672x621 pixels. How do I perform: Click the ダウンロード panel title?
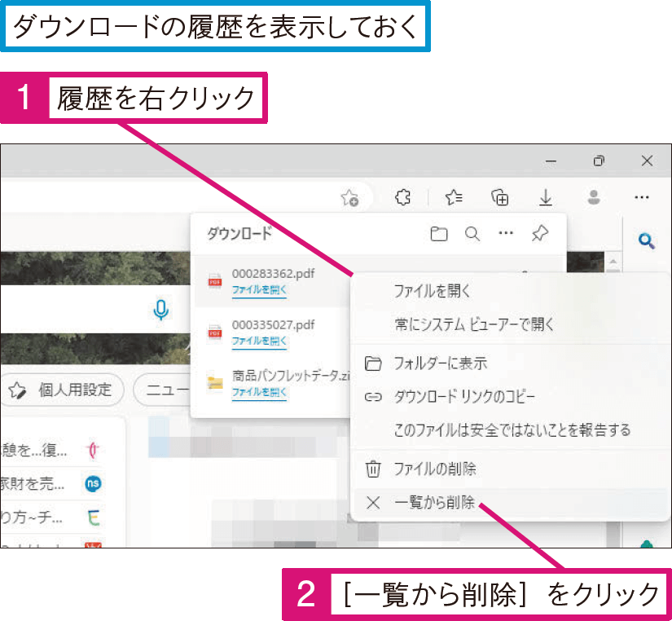[x=239, y=234]
